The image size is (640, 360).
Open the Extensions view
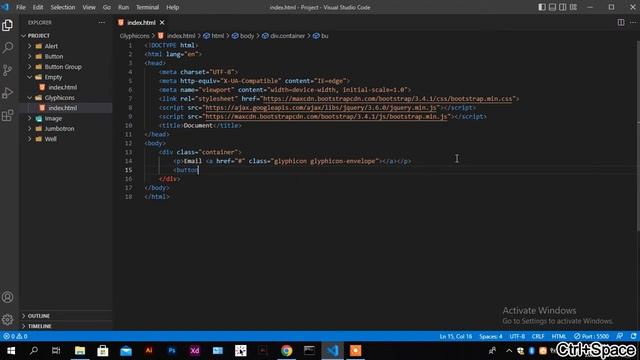7,116
